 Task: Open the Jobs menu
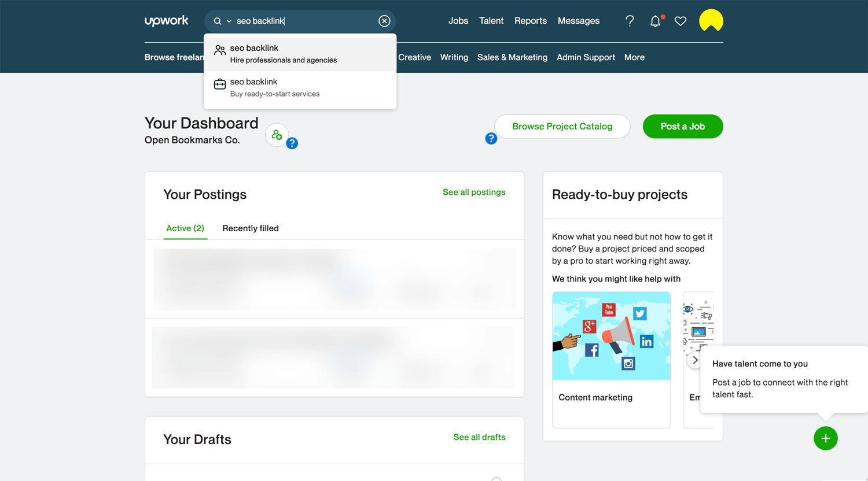[458, 21]
